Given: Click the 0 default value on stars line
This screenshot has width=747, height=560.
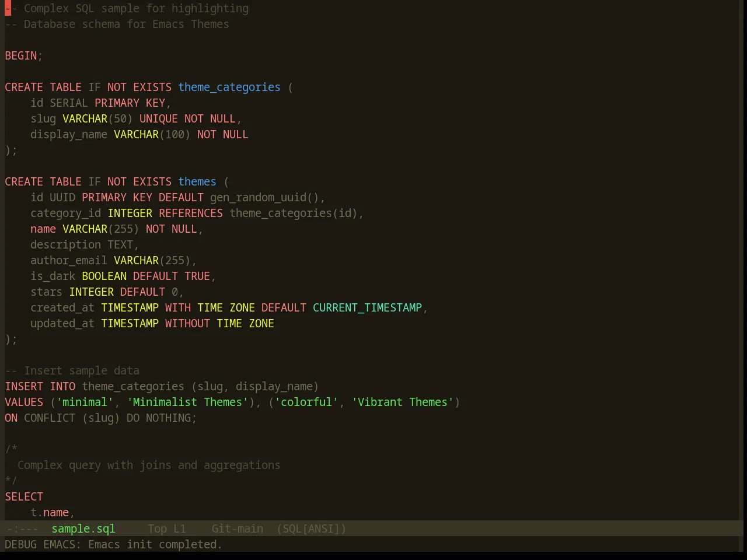Looking at the screenshot, I should click(175, 292).
